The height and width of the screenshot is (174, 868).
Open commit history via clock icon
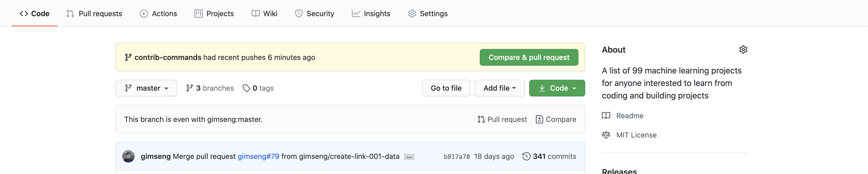tap(526, 157)
